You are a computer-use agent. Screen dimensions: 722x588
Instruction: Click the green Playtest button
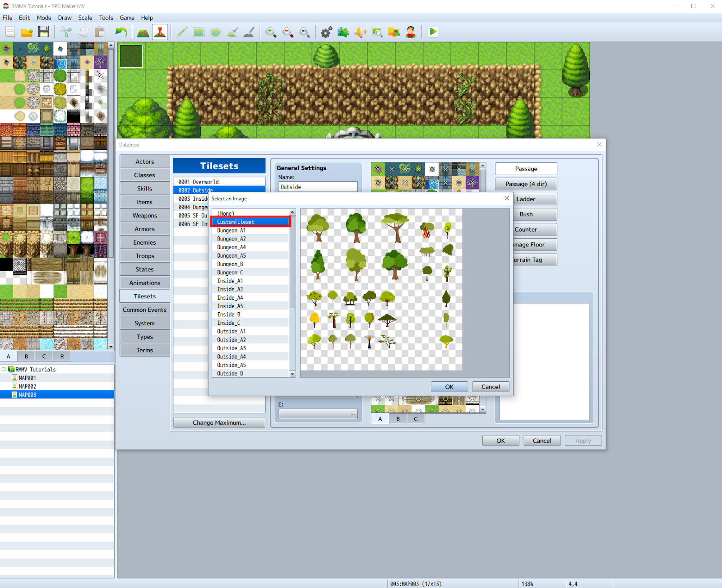click(x=433, y=32)
